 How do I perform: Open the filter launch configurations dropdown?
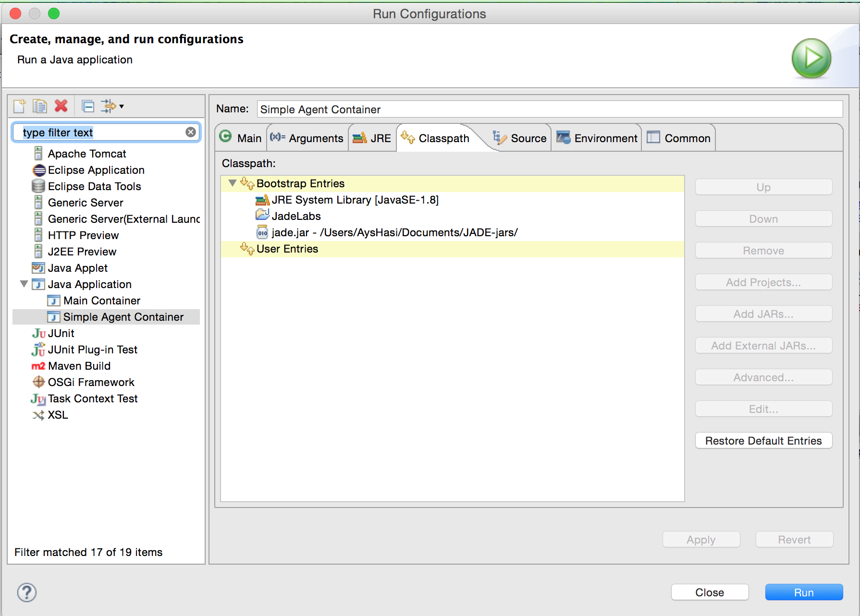point(112,106)
